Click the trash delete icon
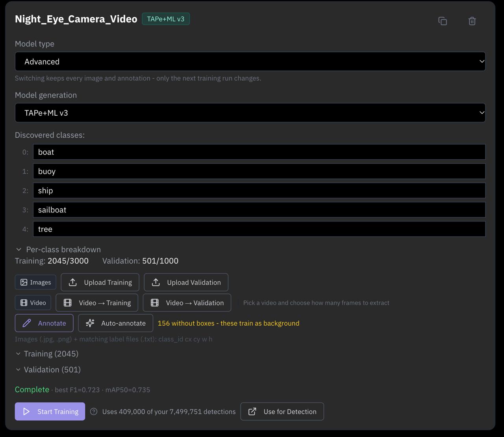504x437 pixels. (x=472, y=21)
